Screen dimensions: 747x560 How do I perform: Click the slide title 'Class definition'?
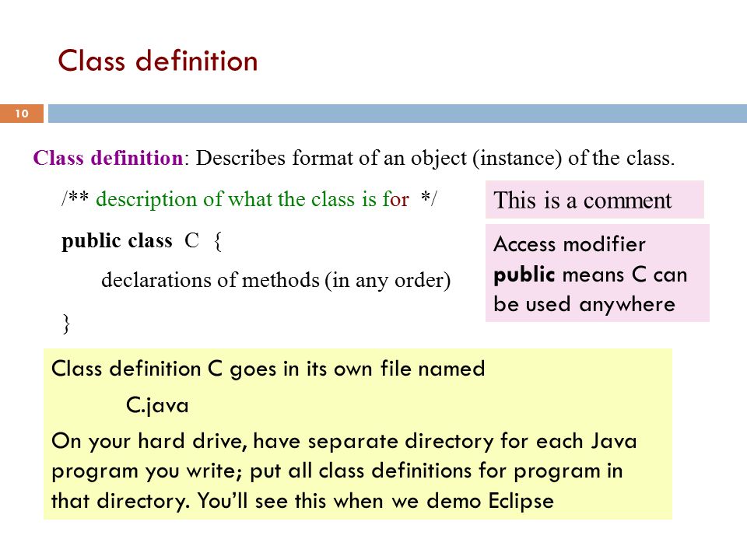click(158, 61)
